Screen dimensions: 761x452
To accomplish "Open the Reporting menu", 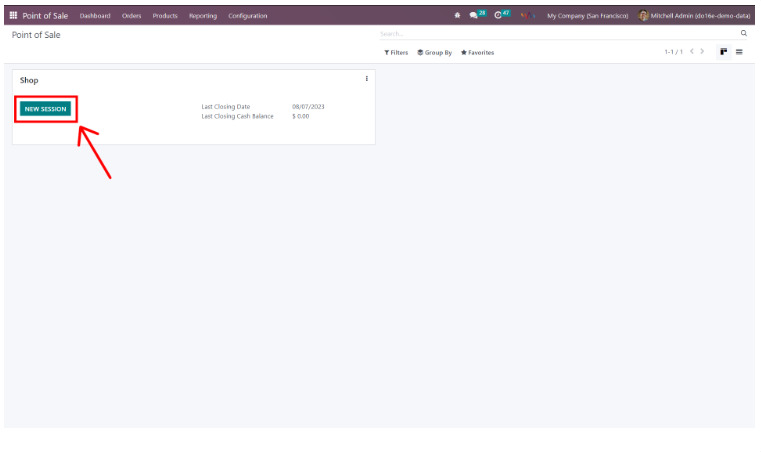I will pos(202,16).
